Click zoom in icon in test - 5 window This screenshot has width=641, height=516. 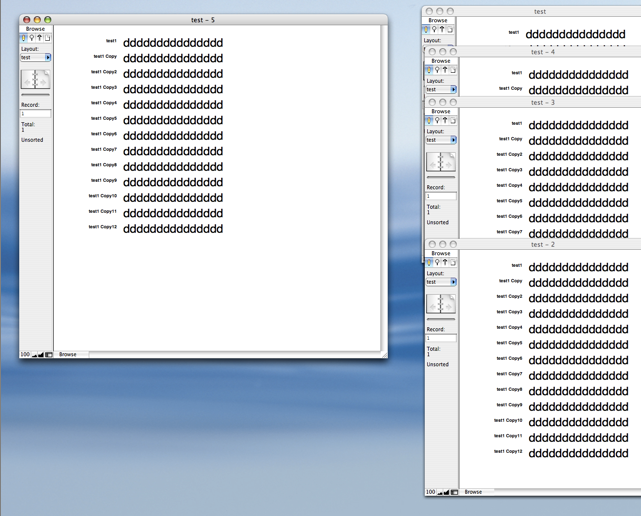pyautogui.click(x=41, y=355)
